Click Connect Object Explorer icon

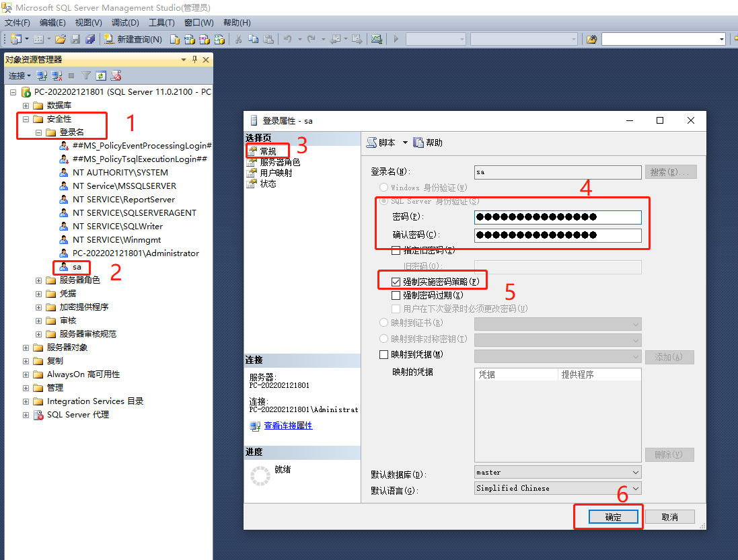click(42, 75)
